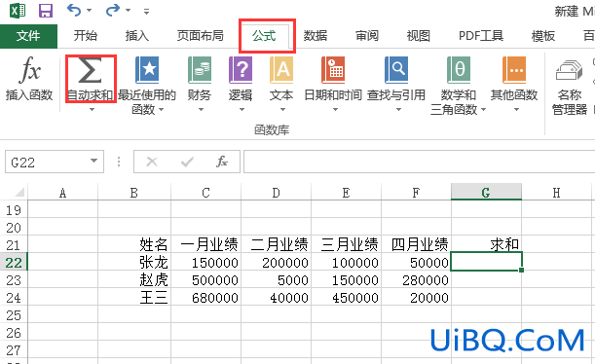This screenshot has height=364, width=595.
Task: Click the 一月业绩 header cell
Action: [x=205, y=244]
